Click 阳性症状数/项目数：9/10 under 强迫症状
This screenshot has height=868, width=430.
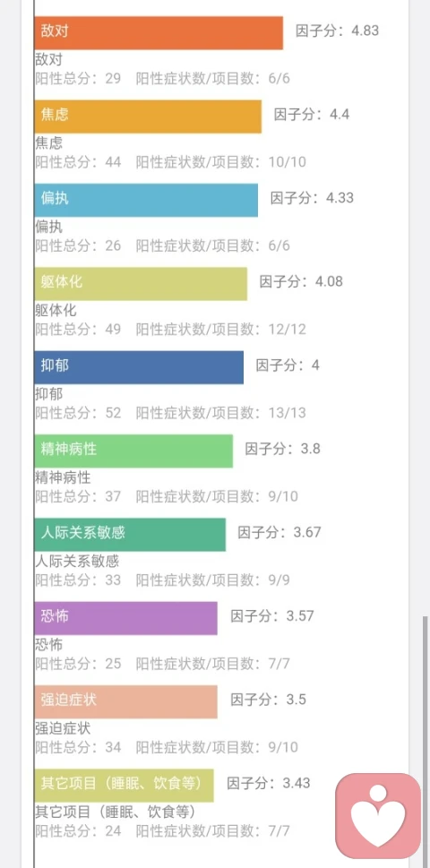217,747
